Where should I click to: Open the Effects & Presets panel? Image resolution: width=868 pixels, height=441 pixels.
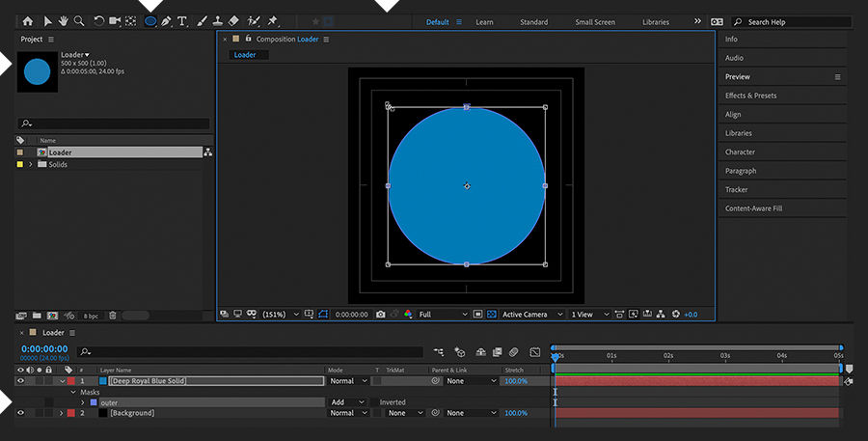click(750, 96)
